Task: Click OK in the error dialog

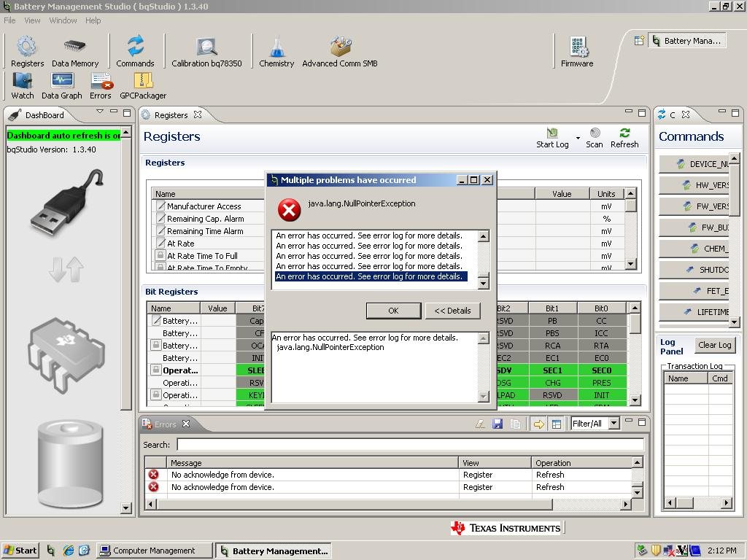Action: [393, 311]
